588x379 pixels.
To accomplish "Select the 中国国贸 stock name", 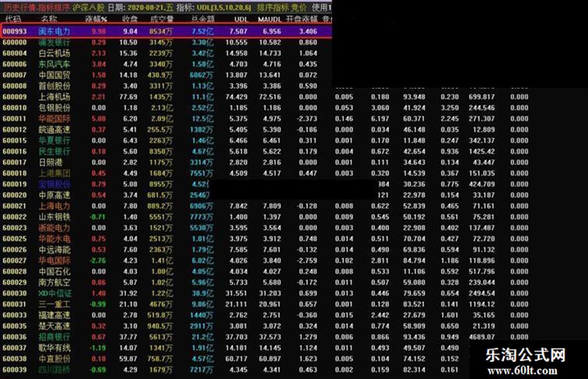I will pyautogui.click(x=54, y=75).
